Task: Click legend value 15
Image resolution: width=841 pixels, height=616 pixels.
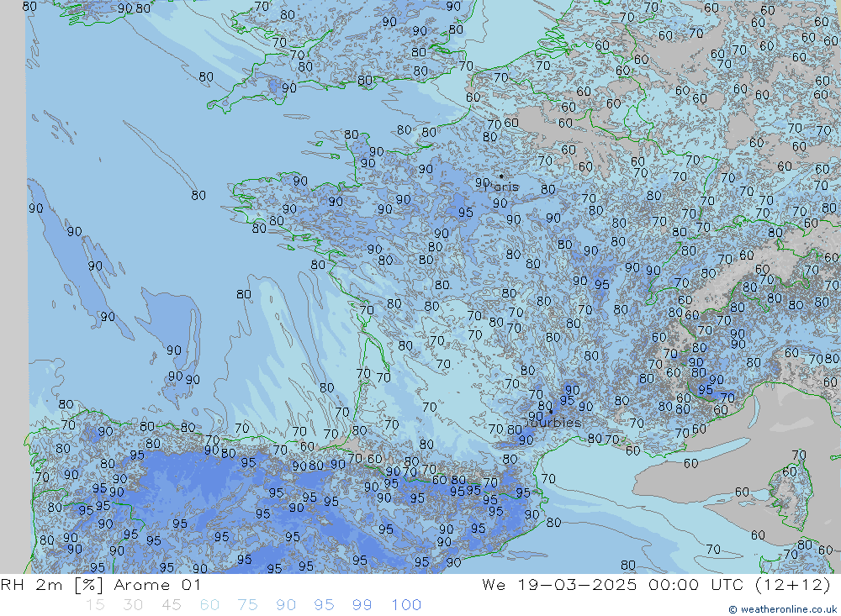Action: click(95, 605)
